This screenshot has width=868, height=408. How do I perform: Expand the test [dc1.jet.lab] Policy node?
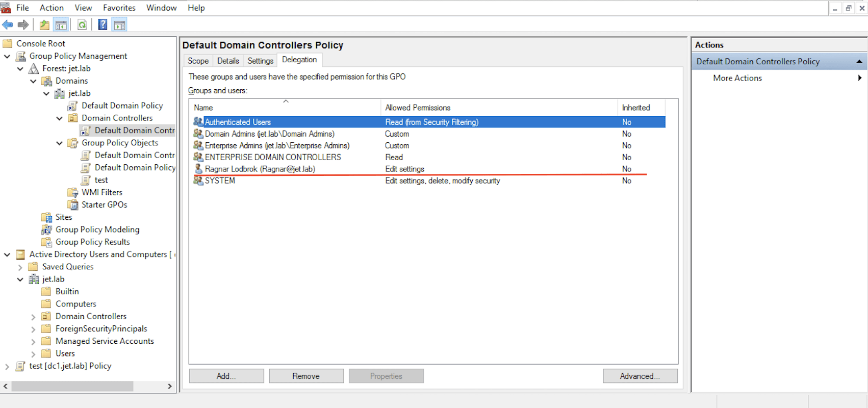7,366
